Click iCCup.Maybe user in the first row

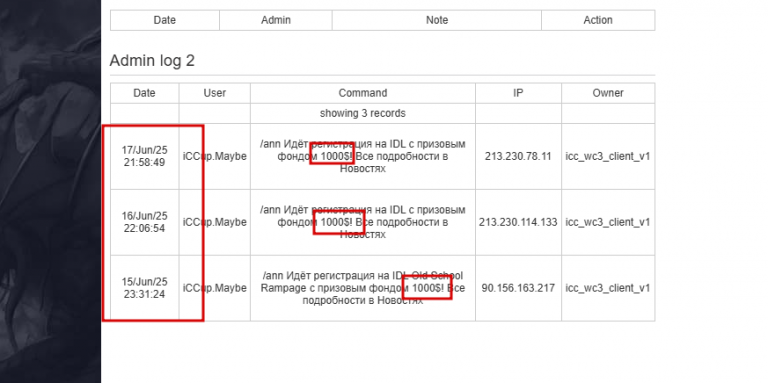tap(215, 156)
